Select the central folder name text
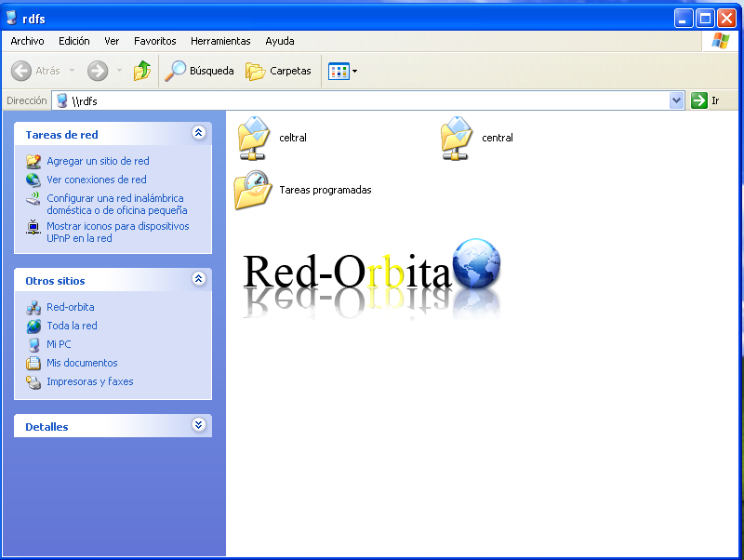The height and width of the screenshot is (560, 744). pos(498,138)
